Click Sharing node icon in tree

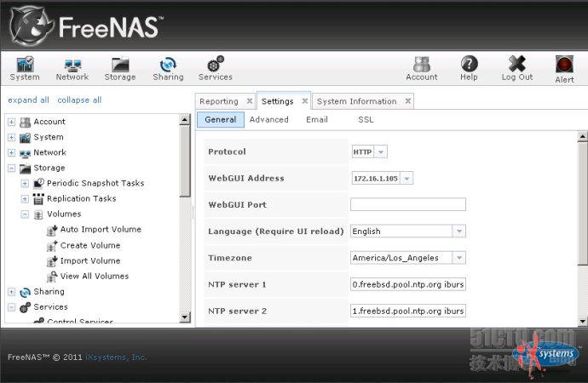tap(25, 292)
